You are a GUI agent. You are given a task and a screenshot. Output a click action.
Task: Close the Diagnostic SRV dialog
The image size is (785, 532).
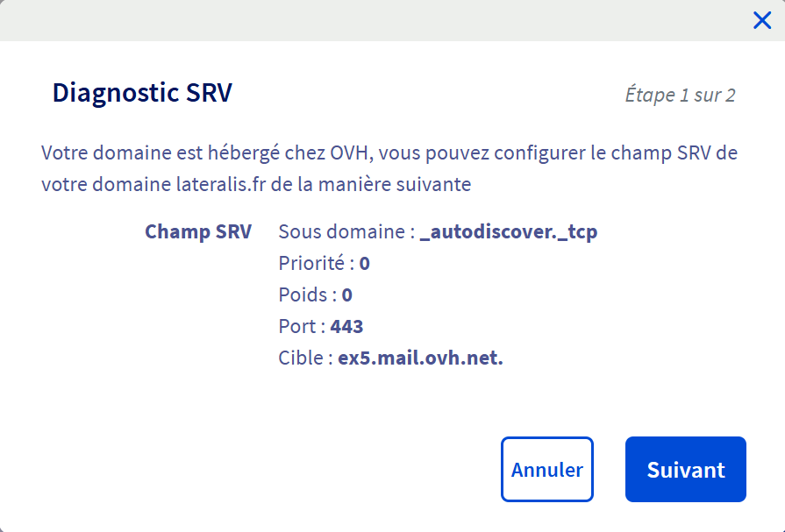(x=761, y=21)
